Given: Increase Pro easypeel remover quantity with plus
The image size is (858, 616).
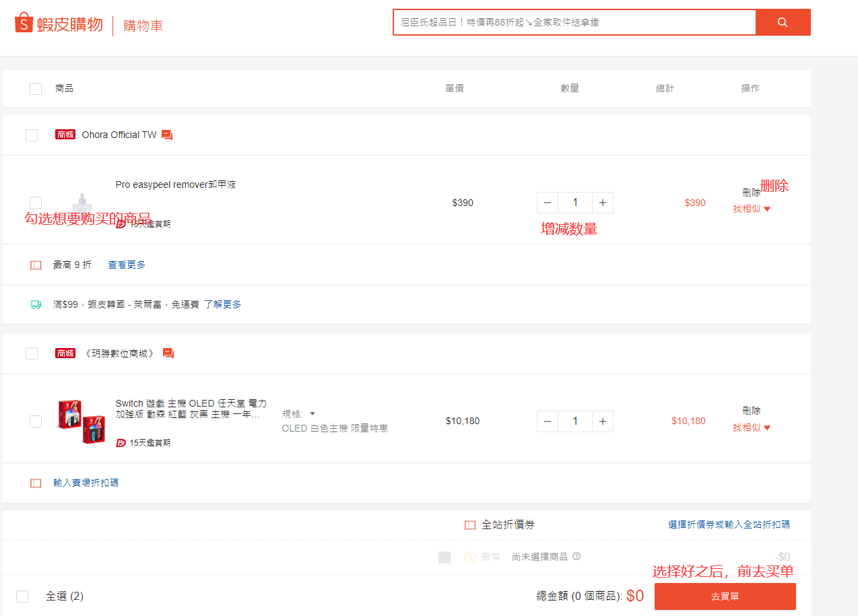Looking at the screenshot, I should click(603, 203).
